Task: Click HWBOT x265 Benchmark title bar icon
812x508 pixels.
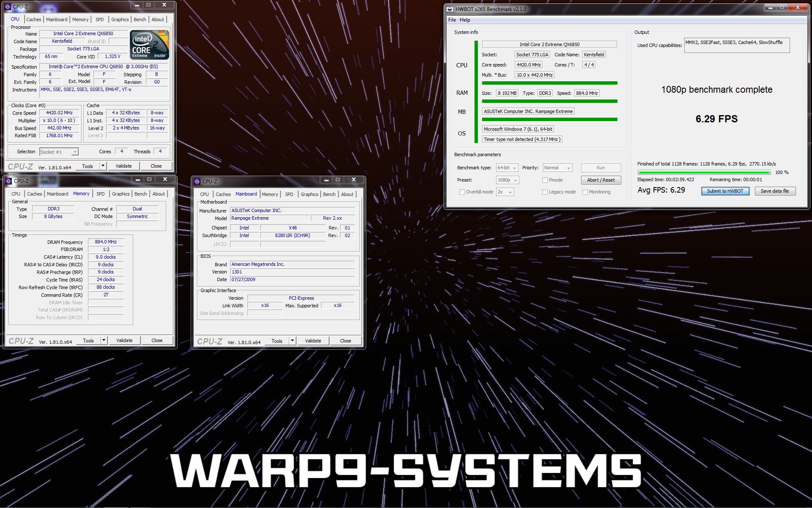Action: click(x=450, y=8)
